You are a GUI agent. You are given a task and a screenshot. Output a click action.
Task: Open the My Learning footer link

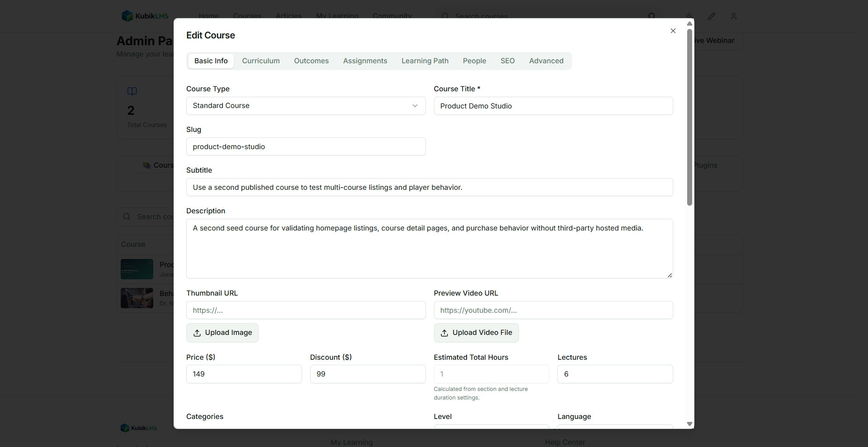click(352, 442)
